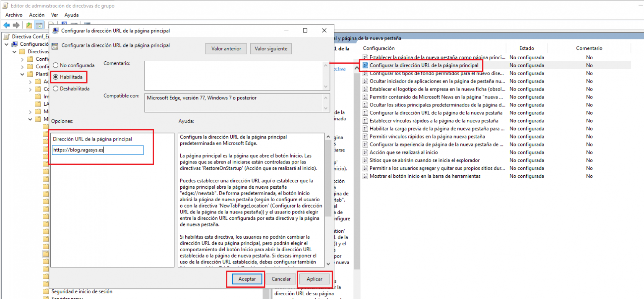The width and height of the screenshot is (644, 299).
Task: Click the scroll icon next to Directiva Conf
Action: coord(5,36)
